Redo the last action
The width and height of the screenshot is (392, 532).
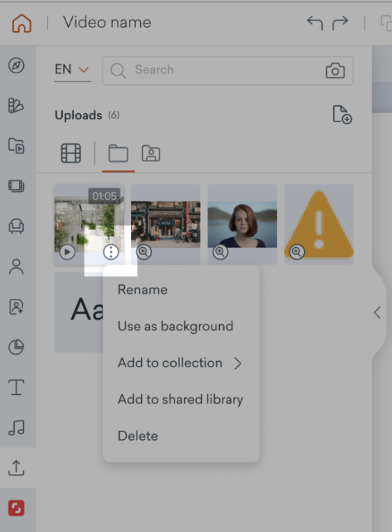click(340, 23)
